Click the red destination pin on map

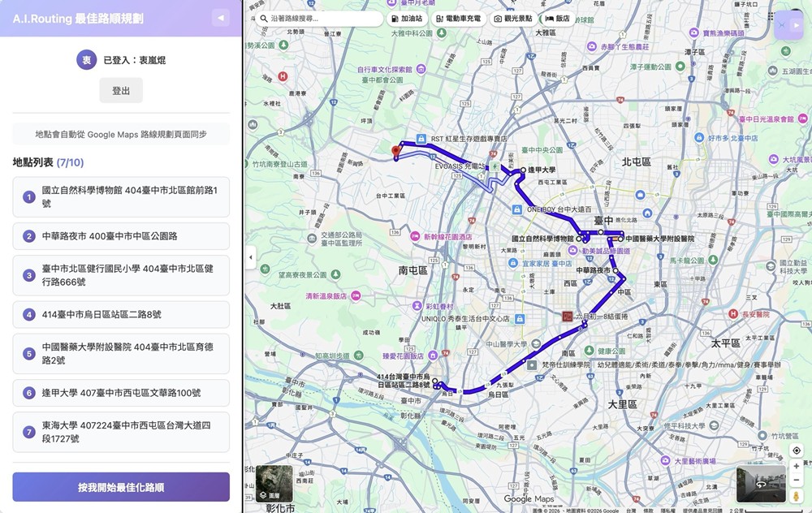coord(395,151)
